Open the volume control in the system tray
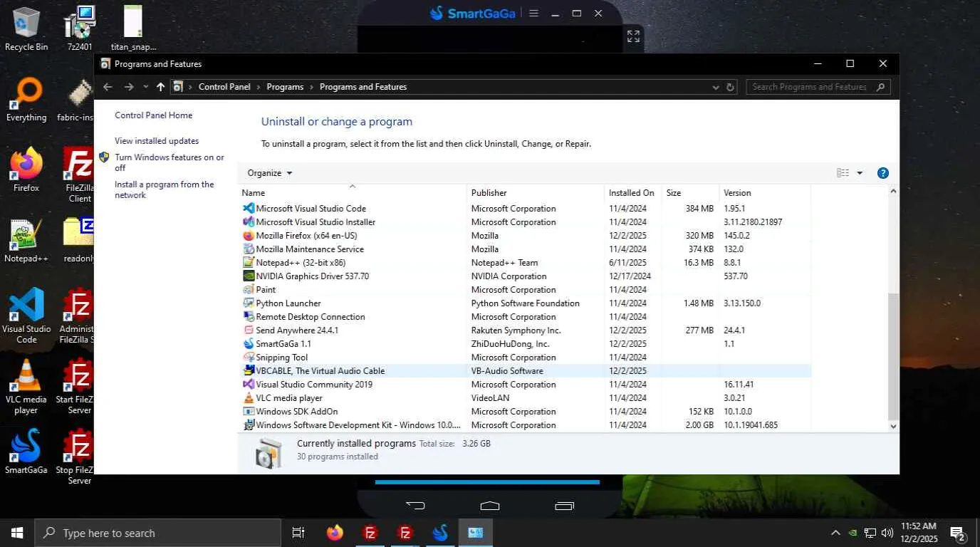 tap(887, 533)
